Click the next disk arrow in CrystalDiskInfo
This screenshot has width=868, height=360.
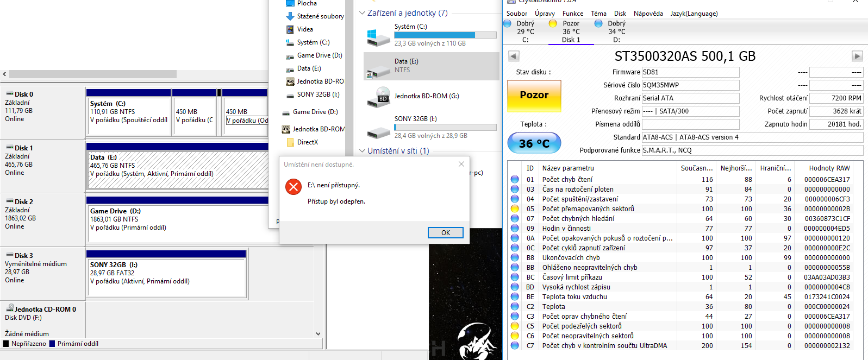(857, 56)
